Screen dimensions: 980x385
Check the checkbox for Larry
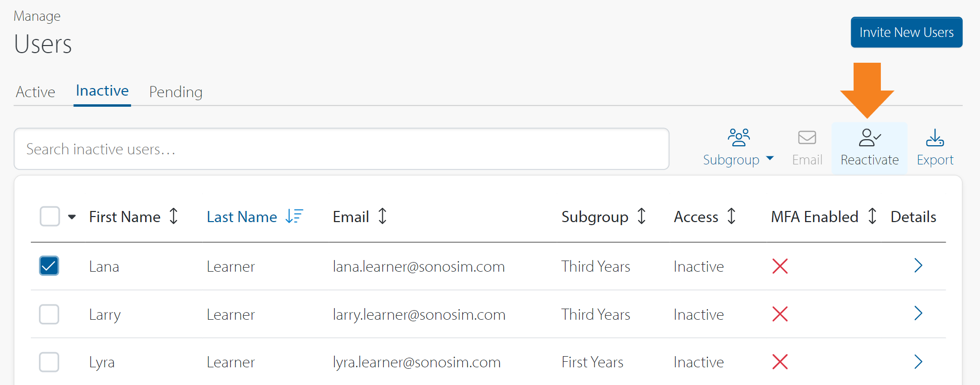[49, 314]
